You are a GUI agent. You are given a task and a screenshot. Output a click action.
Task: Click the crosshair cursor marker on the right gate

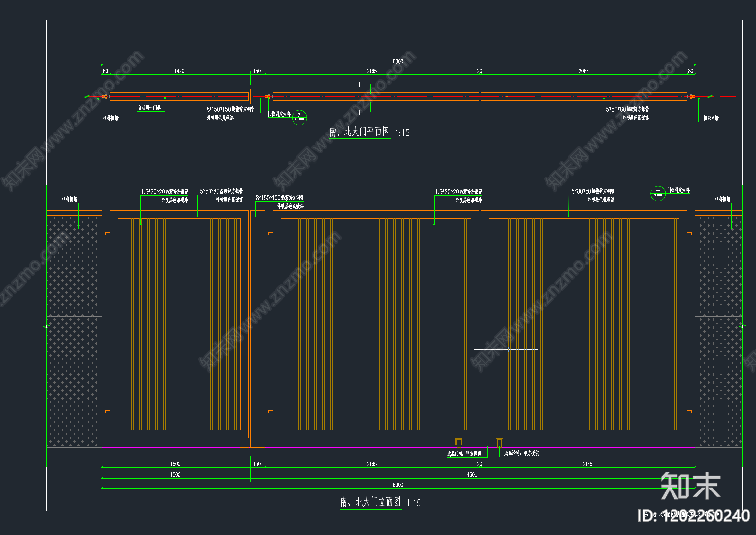[x=506, y=350]
